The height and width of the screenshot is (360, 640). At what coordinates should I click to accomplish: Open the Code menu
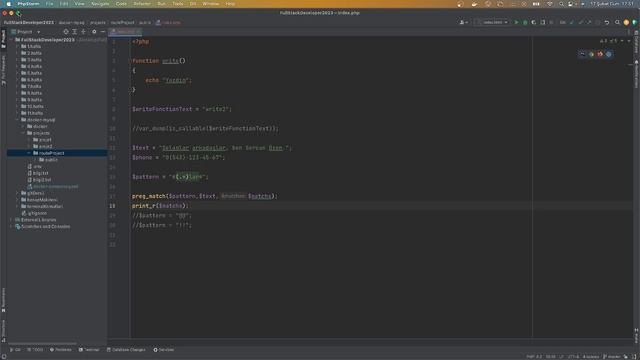[x=121, y=4]
